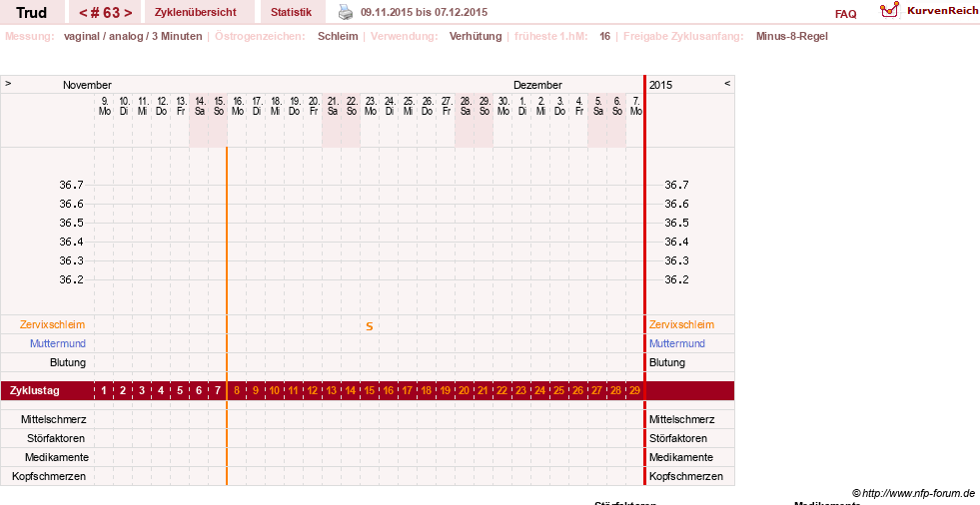
Task: Select the Trud tab
Action: coord(31,13)
